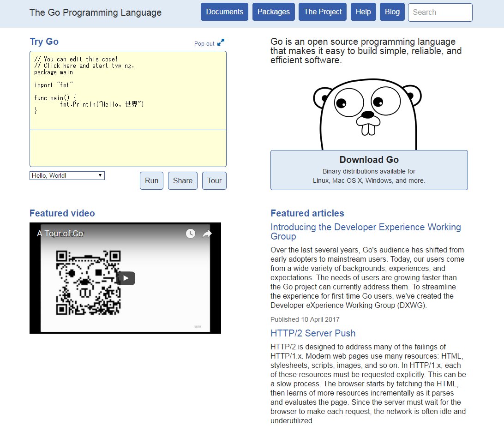
Task: Click the A Tour of Go video title
Action: click(60, 234)
